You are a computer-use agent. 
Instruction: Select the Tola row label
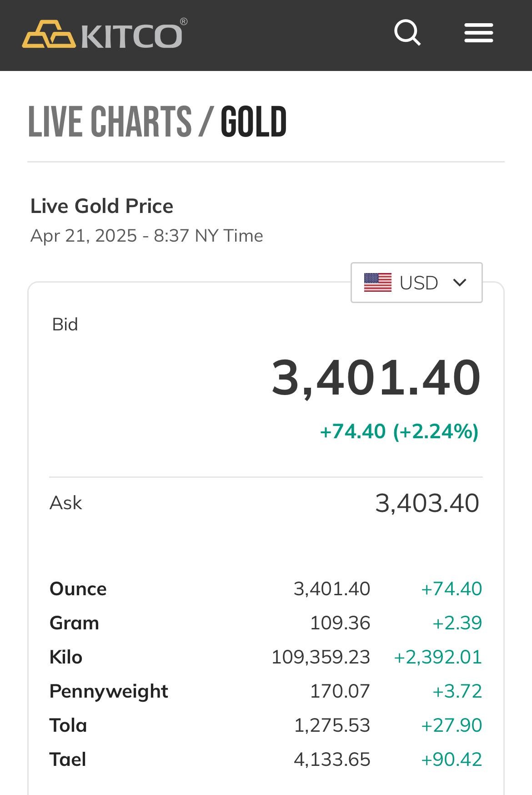pyautogui.click(x=68, y=725)
